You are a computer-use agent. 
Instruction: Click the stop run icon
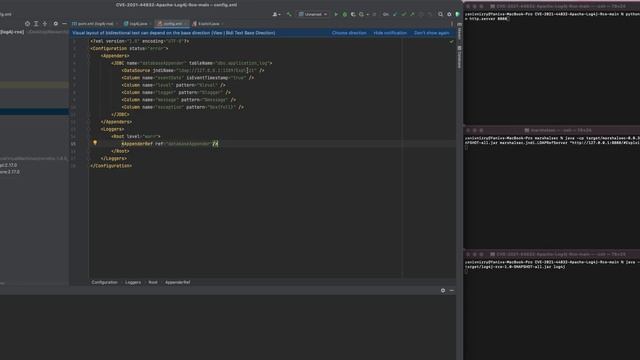click(x=374, y=14)
